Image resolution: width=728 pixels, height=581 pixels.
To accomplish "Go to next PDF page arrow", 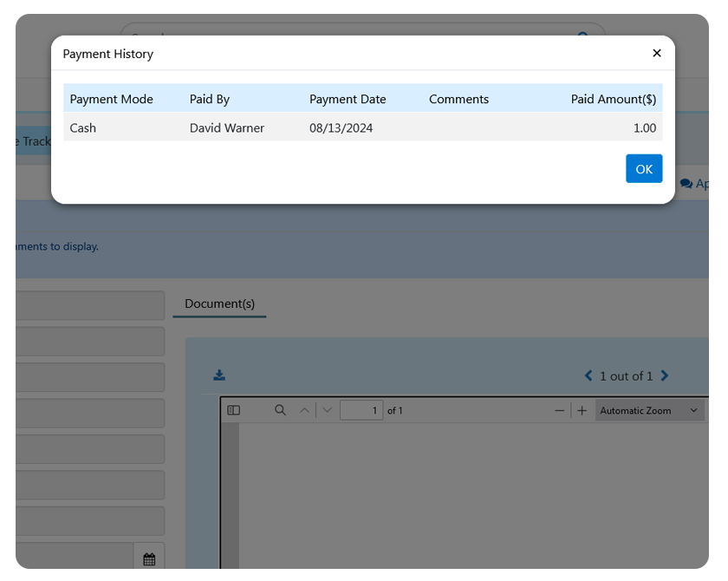I will (x=327, y=411).
